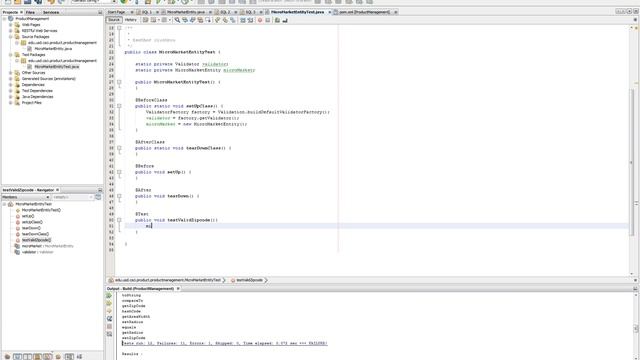Click the Tests run failures result link

coord(224,343)
